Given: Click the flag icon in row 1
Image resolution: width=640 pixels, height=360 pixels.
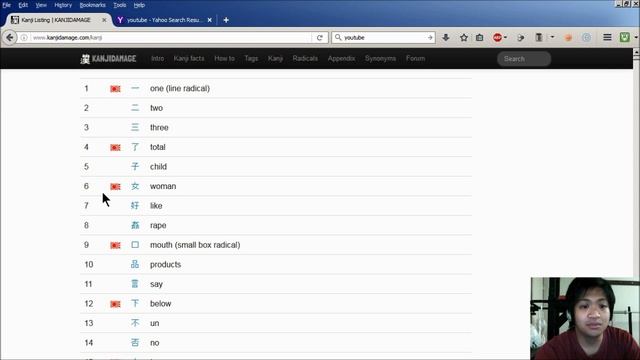Looking at the screenshot, I should (115, 89).
